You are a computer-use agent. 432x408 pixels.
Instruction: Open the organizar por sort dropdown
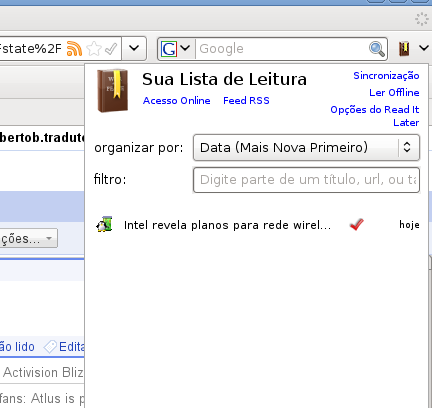306,147
